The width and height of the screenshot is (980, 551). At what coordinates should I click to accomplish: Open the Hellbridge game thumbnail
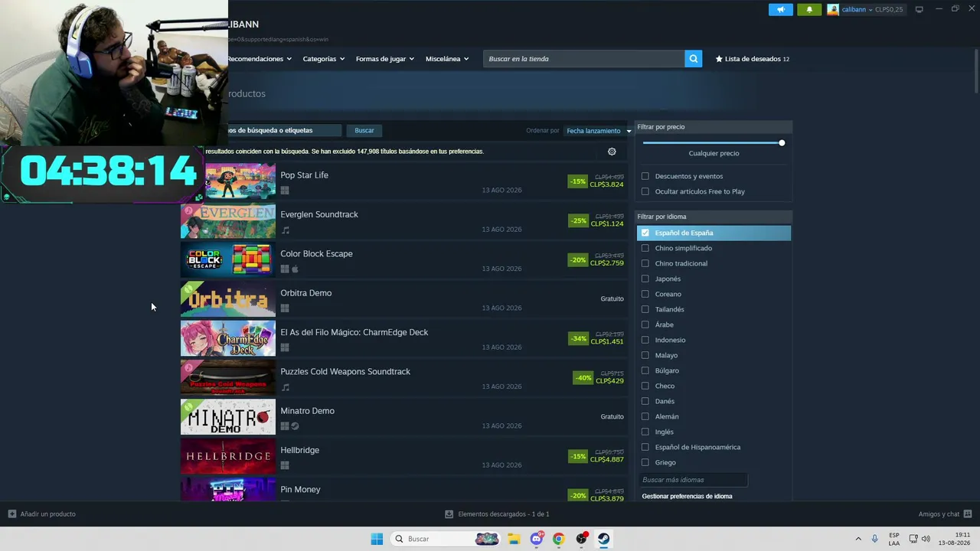pos(228,457)
